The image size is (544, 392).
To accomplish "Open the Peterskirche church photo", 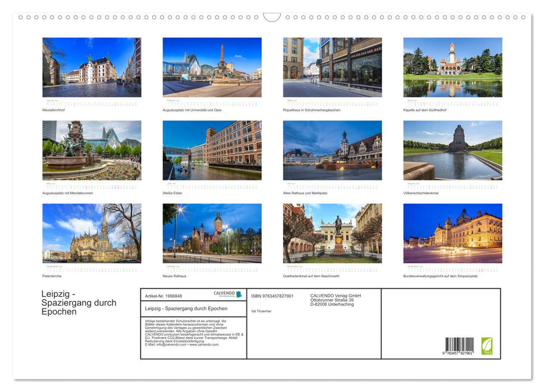I will pyautogui.click(x=91, y=233).
